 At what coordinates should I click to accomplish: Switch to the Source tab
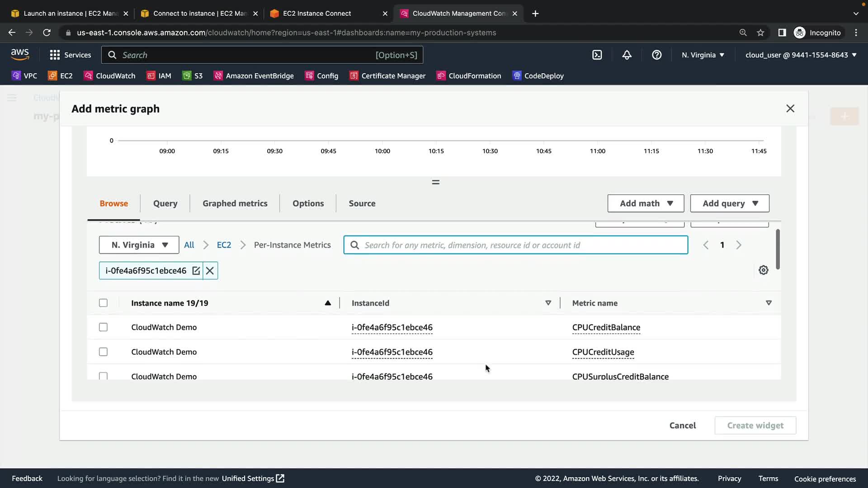(362, 203)
